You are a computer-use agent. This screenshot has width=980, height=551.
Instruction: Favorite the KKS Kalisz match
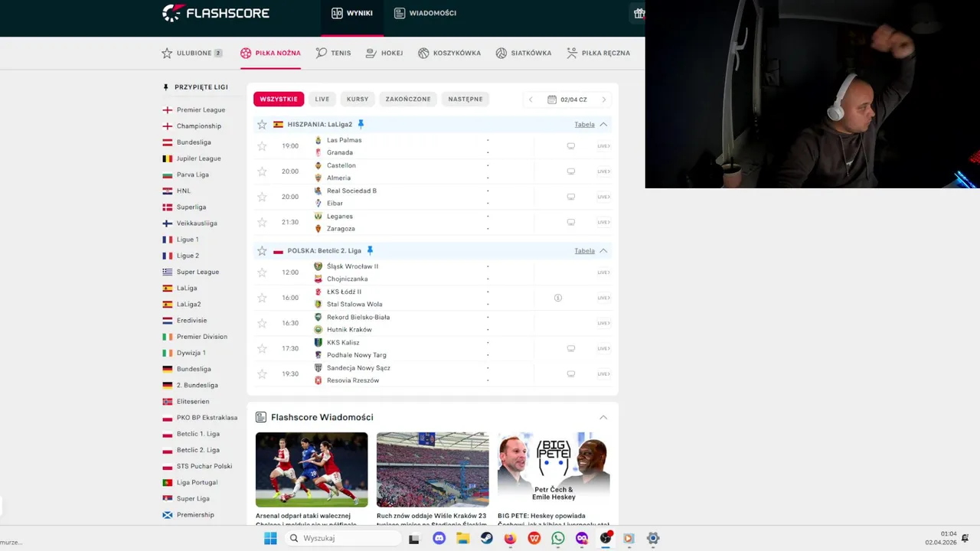[x=262, y=348]
